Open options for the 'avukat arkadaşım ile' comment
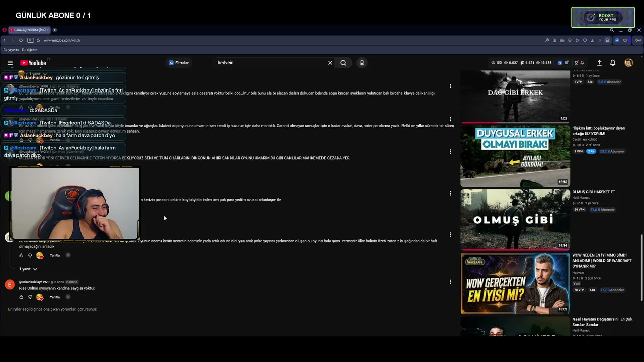 (450, 194)
